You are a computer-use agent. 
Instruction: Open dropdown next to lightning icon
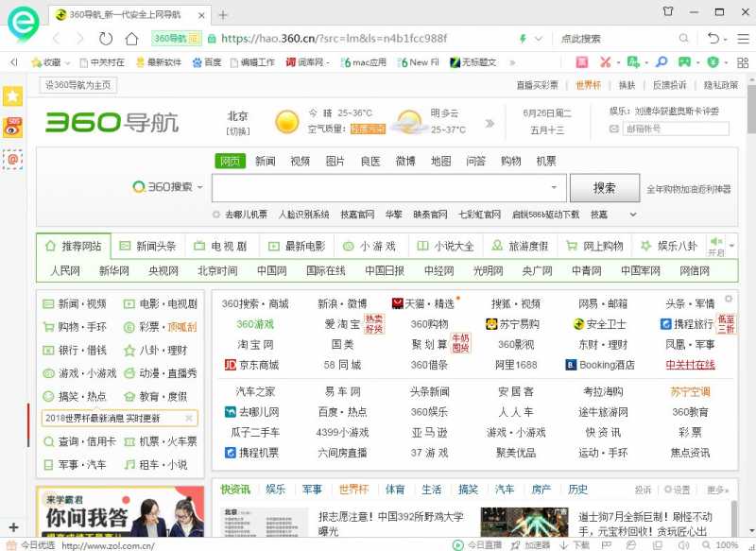(x=539, y=39)
